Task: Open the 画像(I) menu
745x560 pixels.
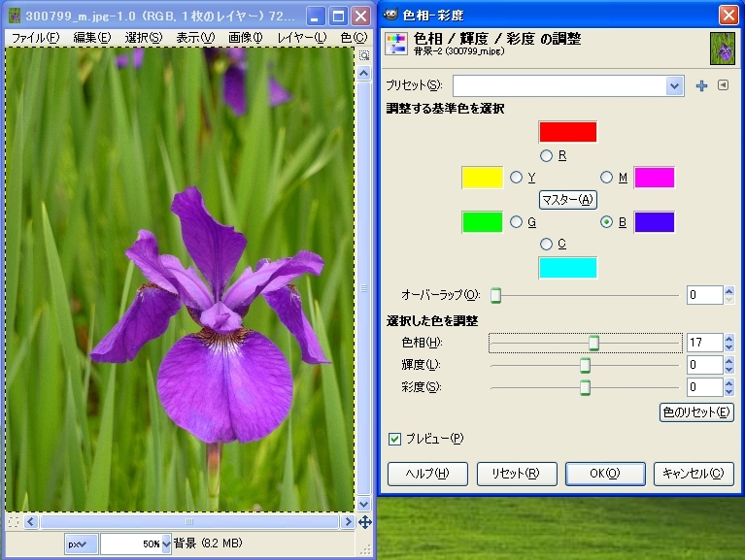Action: pyautogui.click(x=245, y=38)
